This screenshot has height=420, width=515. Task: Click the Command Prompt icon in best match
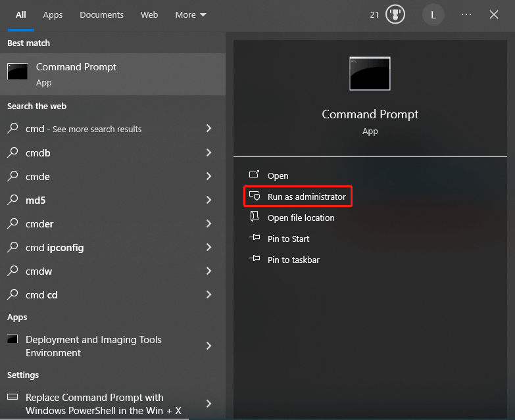point(17,71)
